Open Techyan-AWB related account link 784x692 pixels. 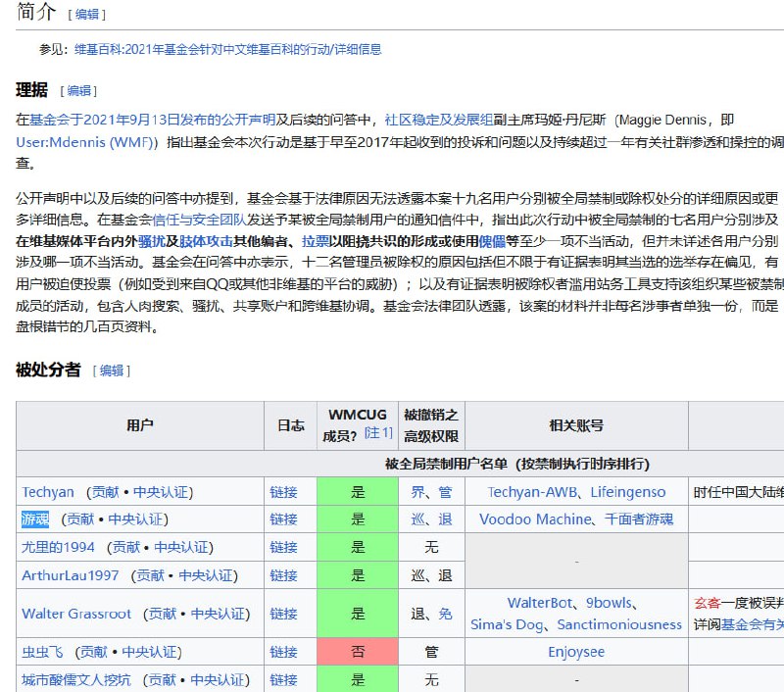532,492
